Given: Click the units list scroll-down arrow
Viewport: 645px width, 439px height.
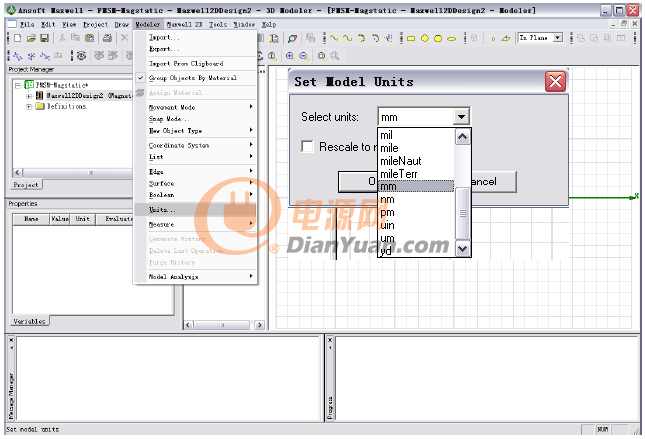Looking at the screenshot, I should tap(462, 249).
